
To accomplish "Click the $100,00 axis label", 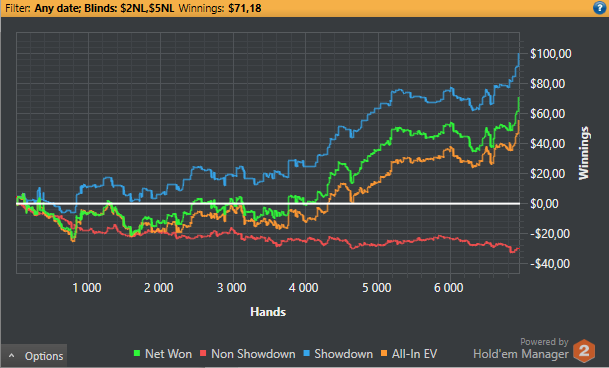I will pyautogui.click(x=551, y=54).
